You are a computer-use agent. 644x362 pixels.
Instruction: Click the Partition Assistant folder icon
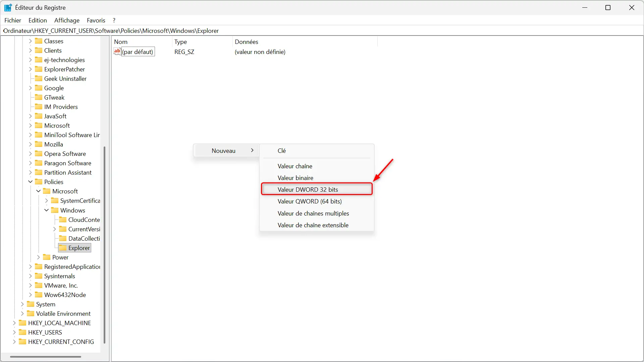pos(39,172)
